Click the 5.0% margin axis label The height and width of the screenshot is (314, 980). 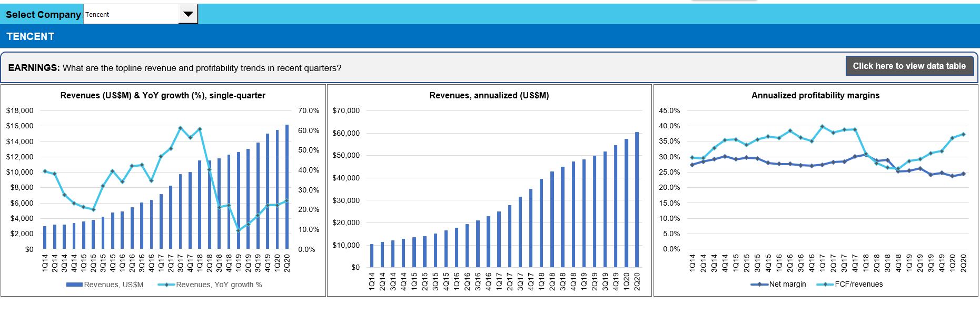point(671,234)
